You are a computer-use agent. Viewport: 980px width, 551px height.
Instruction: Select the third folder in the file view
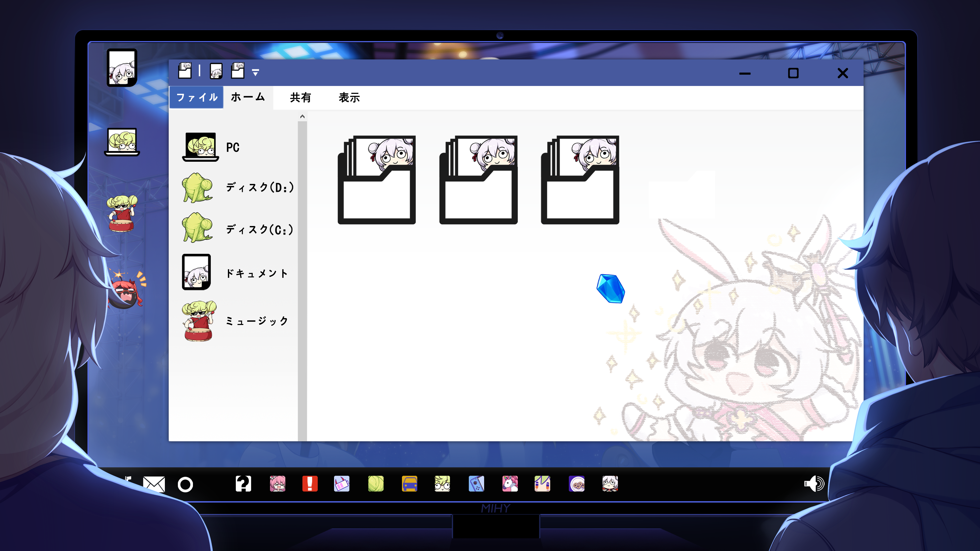[580, 180]
